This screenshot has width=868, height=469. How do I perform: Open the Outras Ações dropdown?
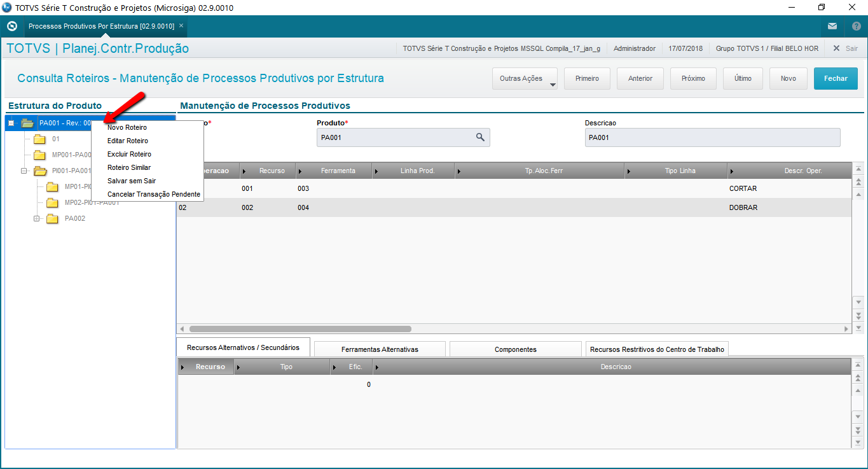coord(525,78)
